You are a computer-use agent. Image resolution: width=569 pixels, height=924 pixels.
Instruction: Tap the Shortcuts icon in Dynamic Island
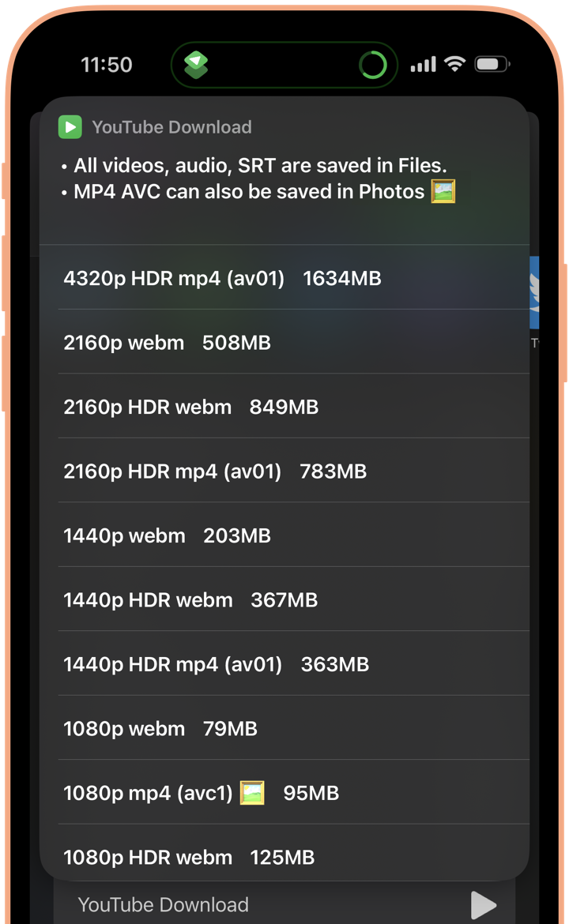pyautogui.click(x=196, y=65)
